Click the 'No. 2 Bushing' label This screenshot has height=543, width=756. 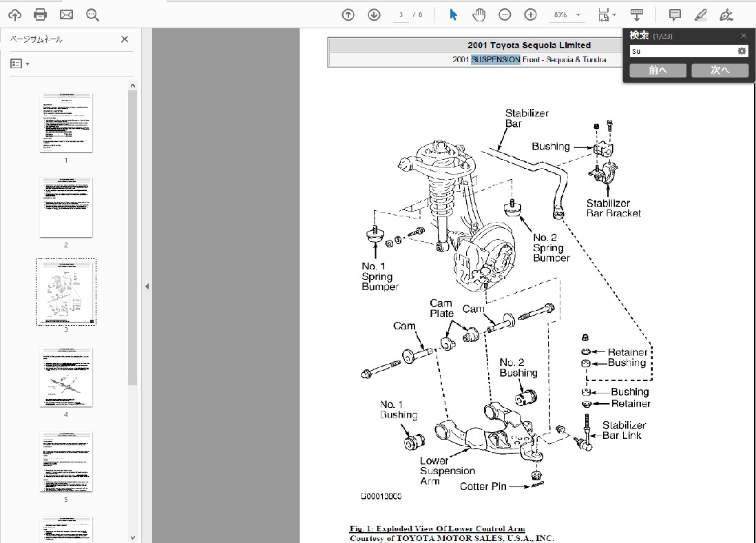pos(518,368)
